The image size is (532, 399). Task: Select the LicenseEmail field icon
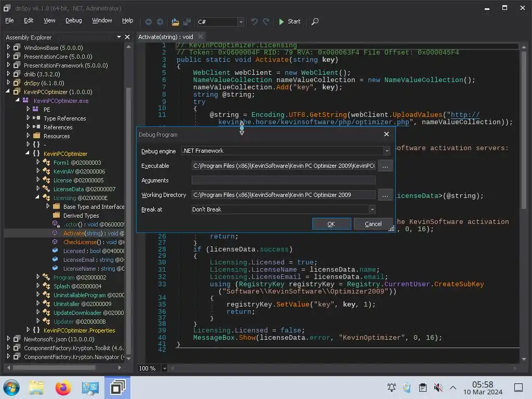[55, 259]
